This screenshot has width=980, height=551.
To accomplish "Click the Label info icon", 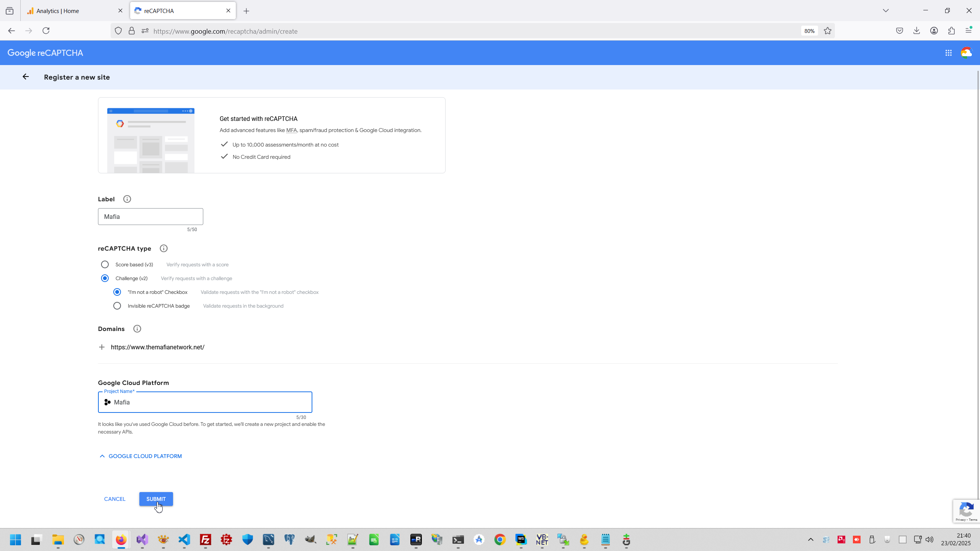I will pyautogui.click(x=127, y=199).
